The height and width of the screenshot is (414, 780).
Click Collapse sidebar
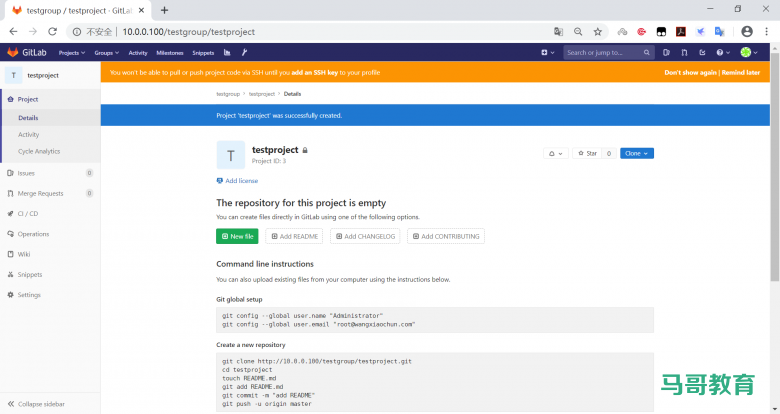coord(50,404)
